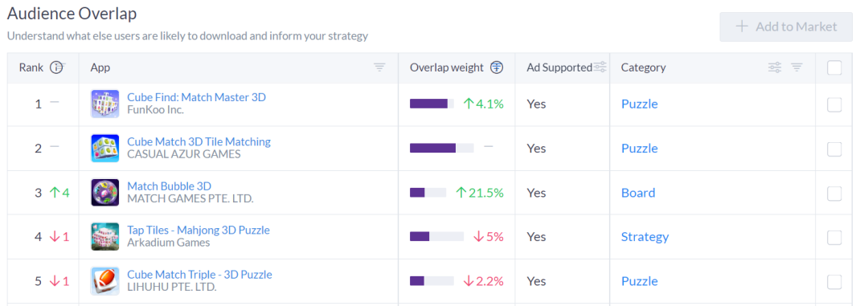Click the Rank column info icon
Image resolution: width=868 pixels, height=306 pixels.
click(56, 67)
